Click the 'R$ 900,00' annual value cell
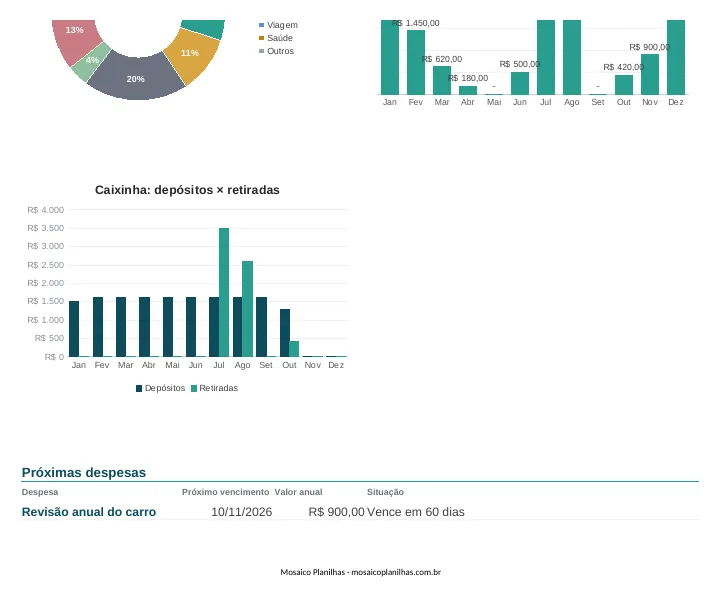 click(337, 512)
